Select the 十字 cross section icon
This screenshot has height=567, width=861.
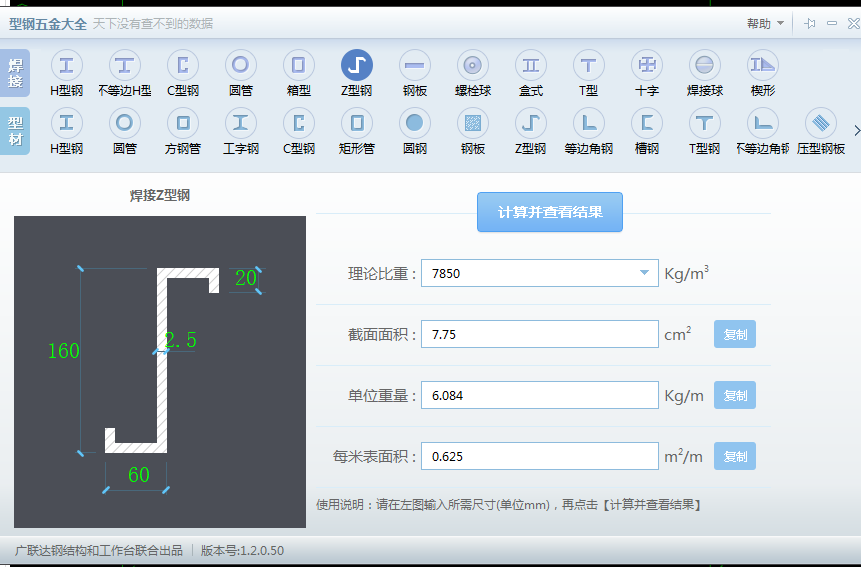tap(647, 65)
